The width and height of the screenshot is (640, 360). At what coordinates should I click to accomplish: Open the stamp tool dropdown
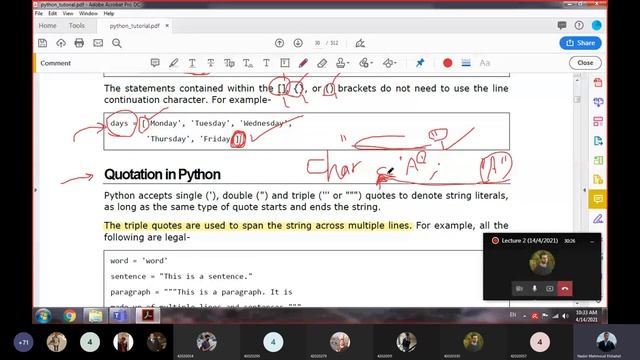pos(342,63)
